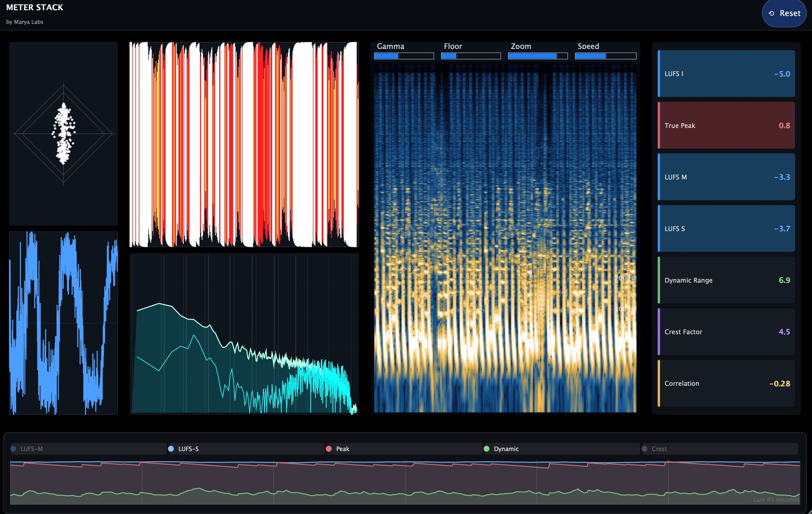The image size is (812, 514).
Task: Set the Speed slider
Action: 605,56
